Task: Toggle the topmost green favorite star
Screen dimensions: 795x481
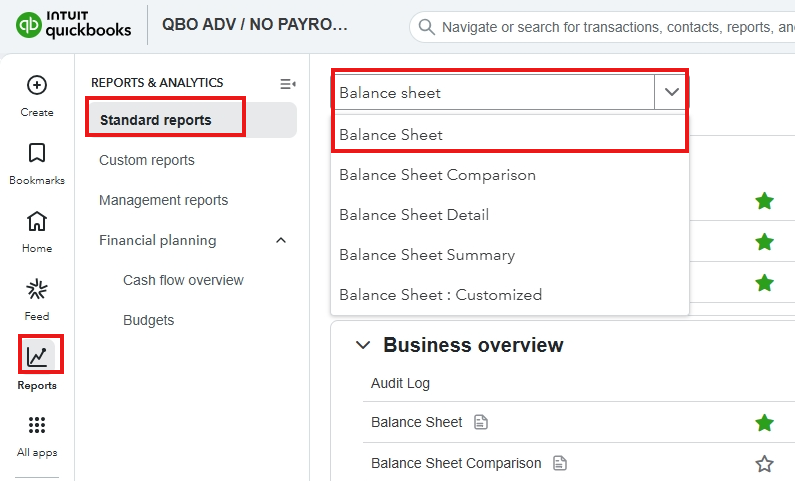Action: click(x=765, y=202)
